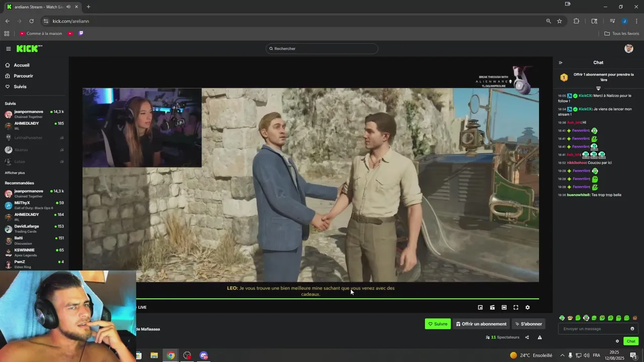Click the S'abonner button
This screenshot has width=644, height=362.
(528, 324)
